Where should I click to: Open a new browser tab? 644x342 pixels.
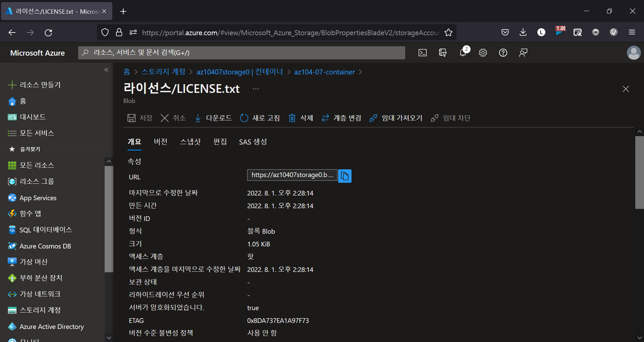123,12
